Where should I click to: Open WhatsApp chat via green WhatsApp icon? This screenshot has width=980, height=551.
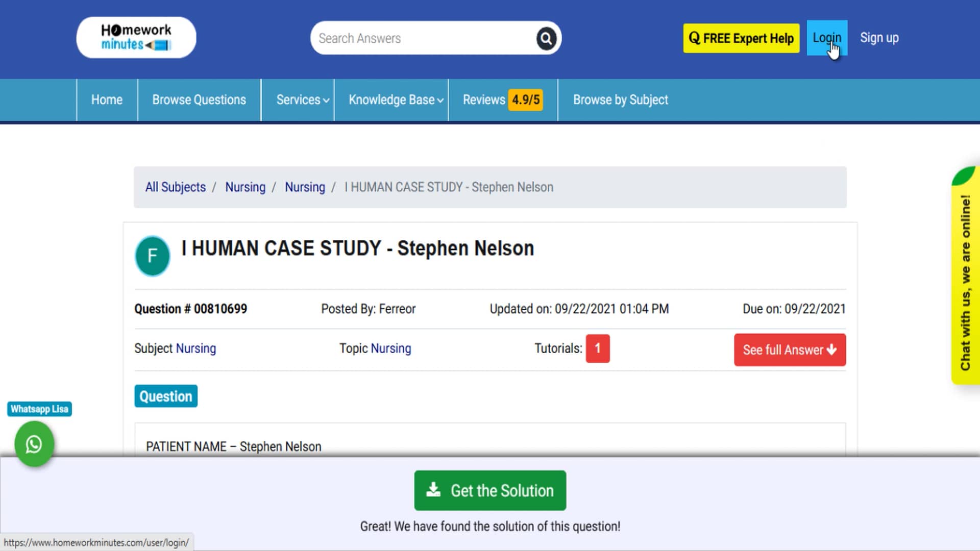[34, 444]
